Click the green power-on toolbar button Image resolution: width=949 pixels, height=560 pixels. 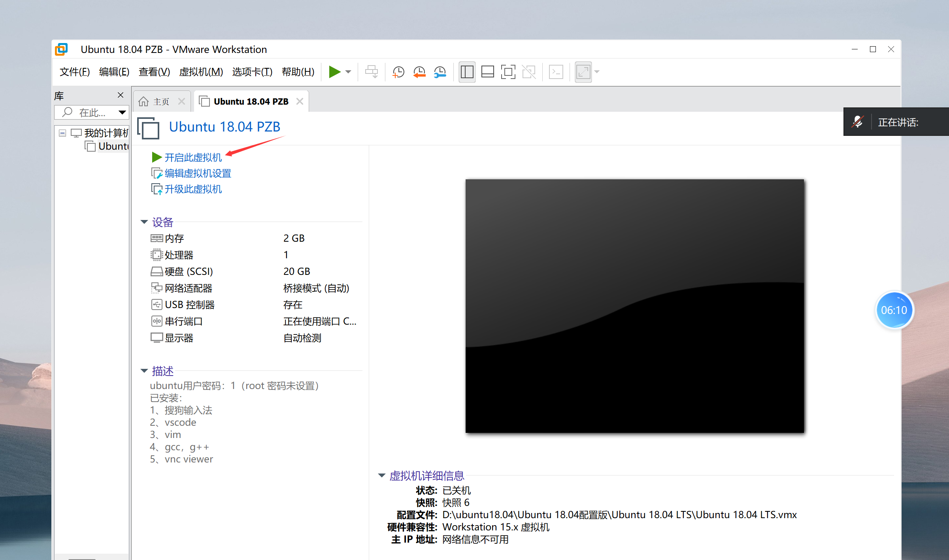point(334,72)
